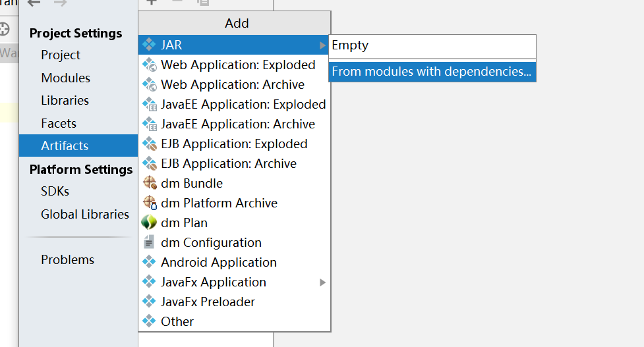
Task: Choose dm Bundle artifact type
Action: 234,183
